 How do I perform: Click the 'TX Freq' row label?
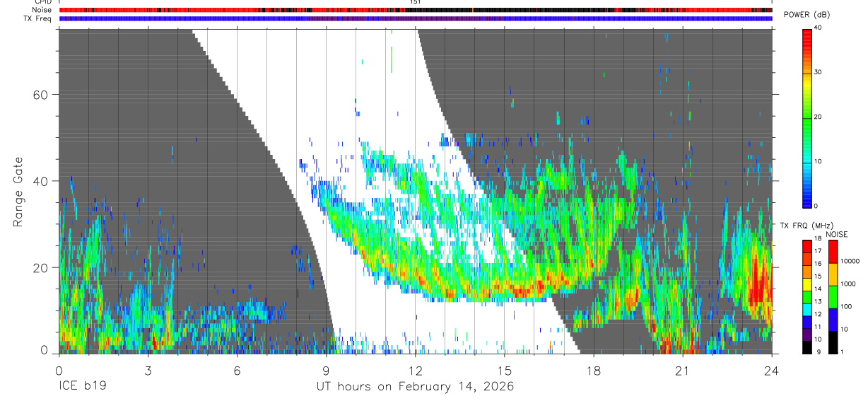37,18
